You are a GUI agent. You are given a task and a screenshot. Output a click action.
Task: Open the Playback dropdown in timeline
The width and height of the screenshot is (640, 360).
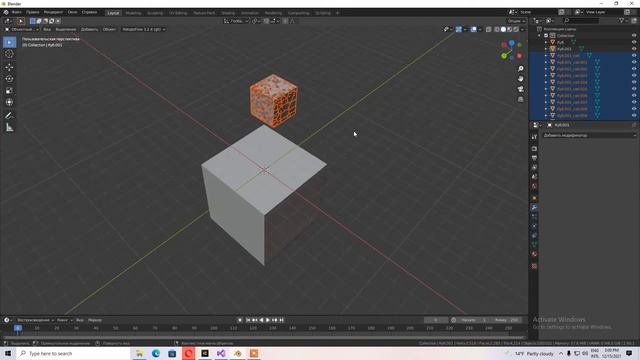click(35, 320)
